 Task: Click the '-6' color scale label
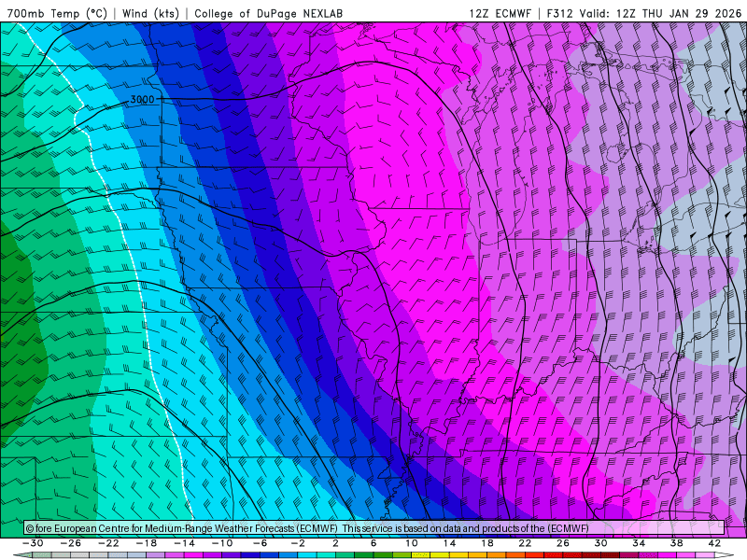coord(260,543)
